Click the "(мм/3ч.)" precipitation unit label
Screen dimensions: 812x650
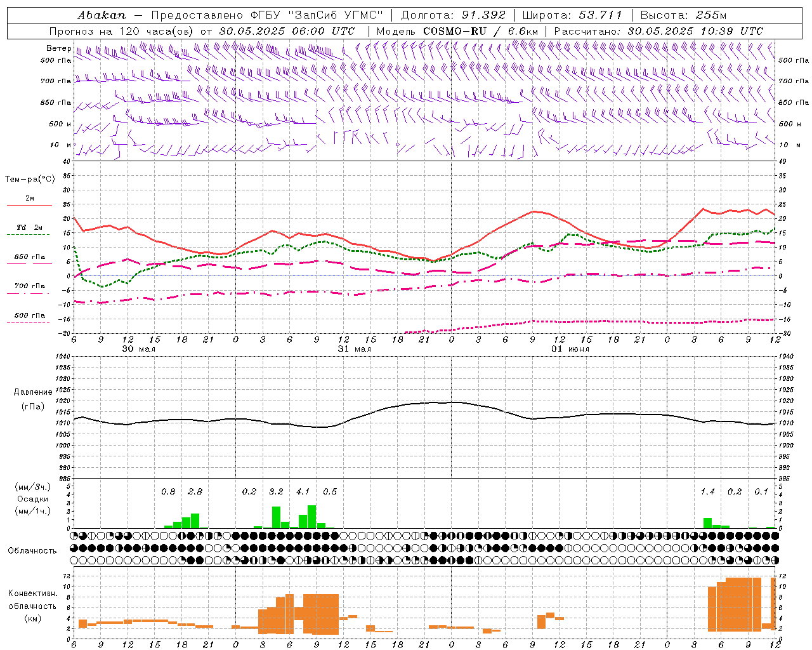(32, 487)
